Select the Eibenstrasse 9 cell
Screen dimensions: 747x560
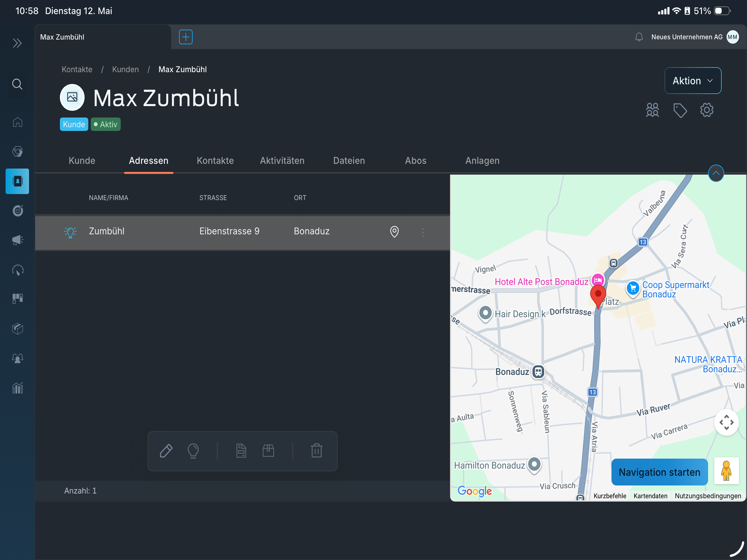pyautogui.click(x=229, y=231)
